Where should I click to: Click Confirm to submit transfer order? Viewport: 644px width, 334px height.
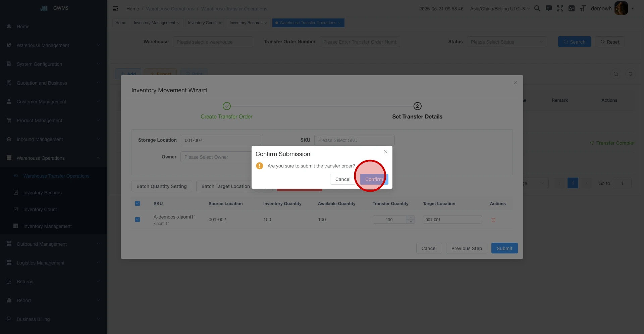tap(374, 179)
